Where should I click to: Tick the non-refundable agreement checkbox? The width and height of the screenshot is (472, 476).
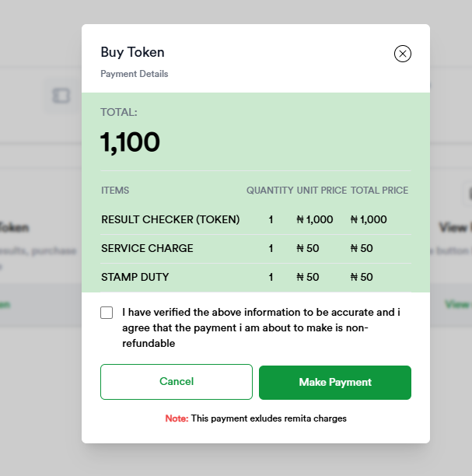click(x=107, y=313)
